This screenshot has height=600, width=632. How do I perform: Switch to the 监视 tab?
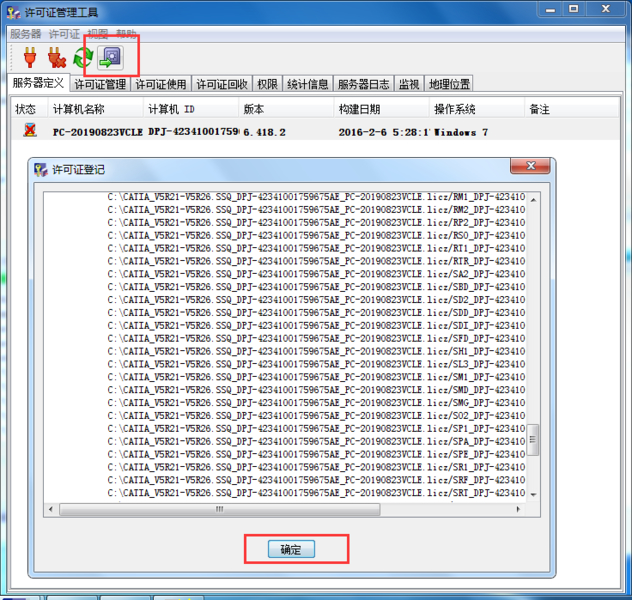(409, 84)
